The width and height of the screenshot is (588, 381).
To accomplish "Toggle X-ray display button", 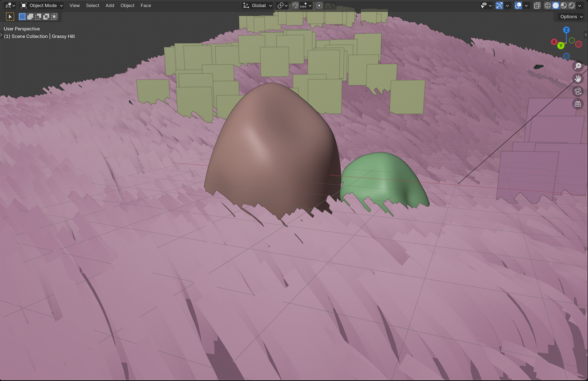I will 537,6.
